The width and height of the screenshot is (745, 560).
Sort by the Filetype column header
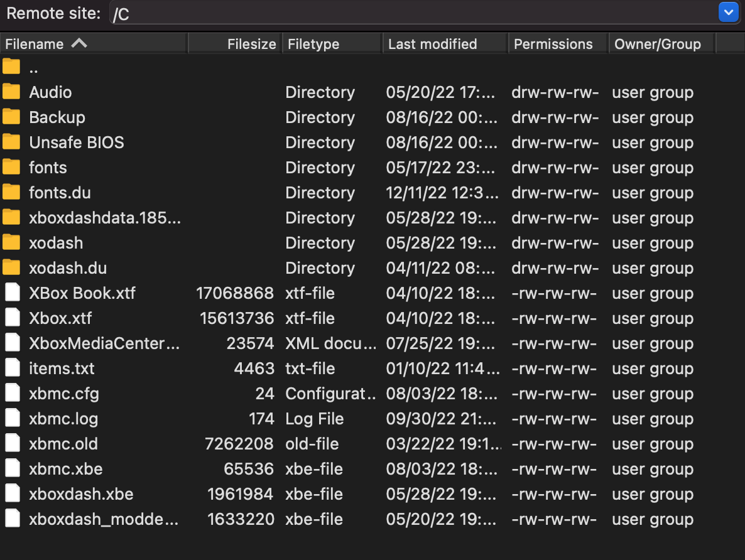(332, 44)
